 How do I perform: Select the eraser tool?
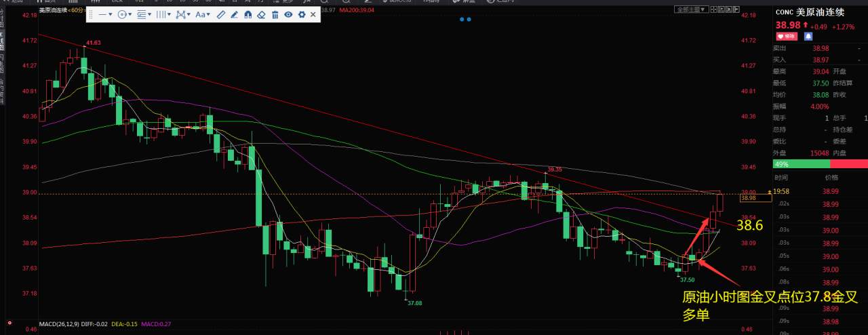(261, 14)
